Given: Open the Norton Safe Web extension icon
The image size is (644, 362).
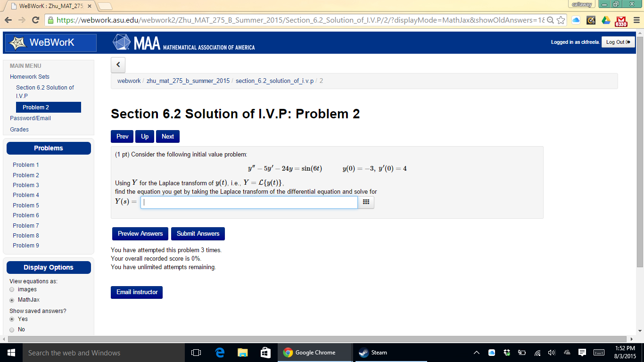Looking at the screenshot, I should coord(590,20).
